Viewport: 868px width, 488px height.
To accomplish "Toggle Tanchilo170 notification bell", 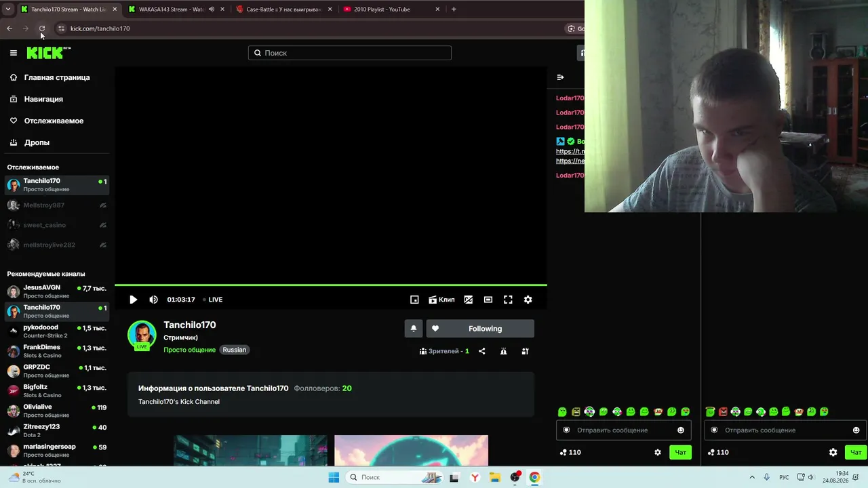I will [414, 329].
